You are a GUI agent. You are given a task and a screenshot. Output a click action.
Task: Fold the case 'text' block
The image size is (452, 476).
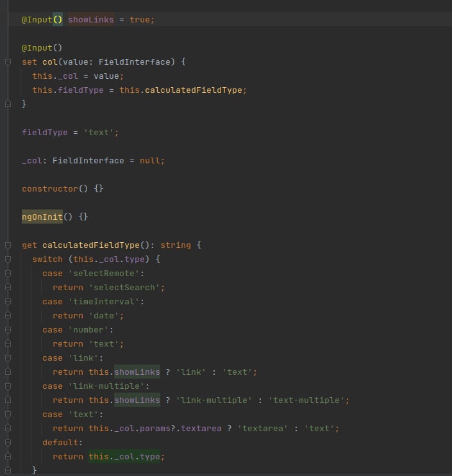(x=8, y=414)
